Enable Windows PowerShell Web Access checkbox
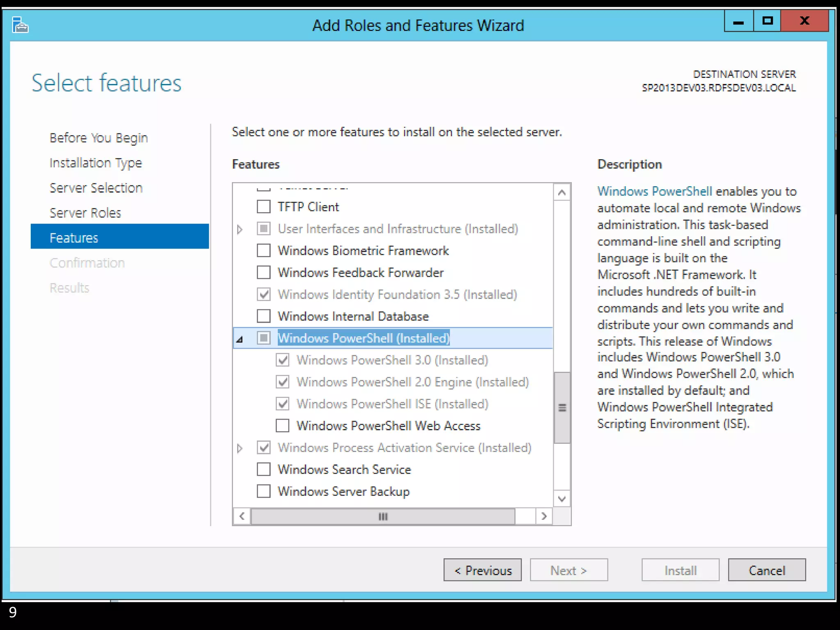The width and height of the screenshot is (840, 630). point(283,426)
